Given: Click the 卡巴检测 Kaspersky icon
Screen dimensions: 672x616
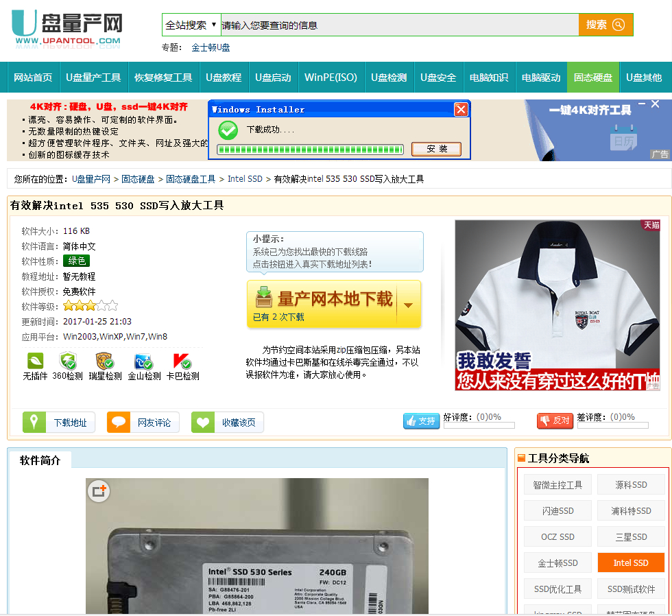Looking at the screenshot, I should [x=182, y=361].
